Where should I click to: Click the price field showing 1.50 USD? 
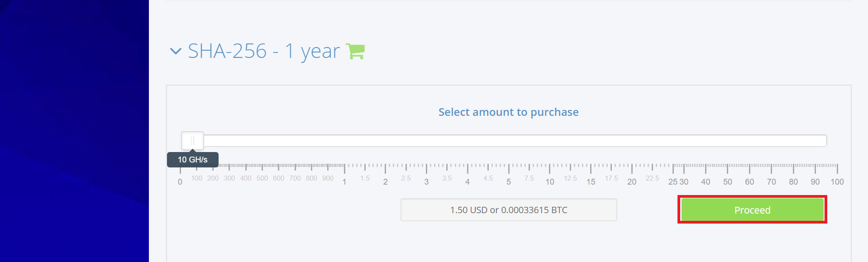(509, 210)
